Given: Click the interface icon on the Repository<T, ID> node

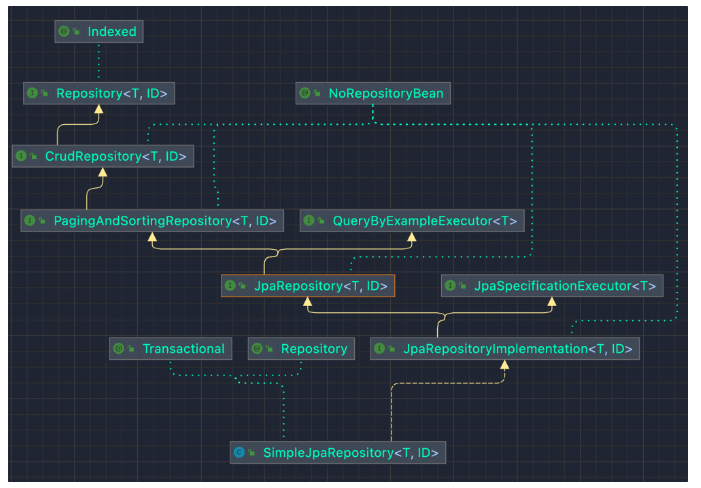Looking at the screenshot, I should (32, 93).
